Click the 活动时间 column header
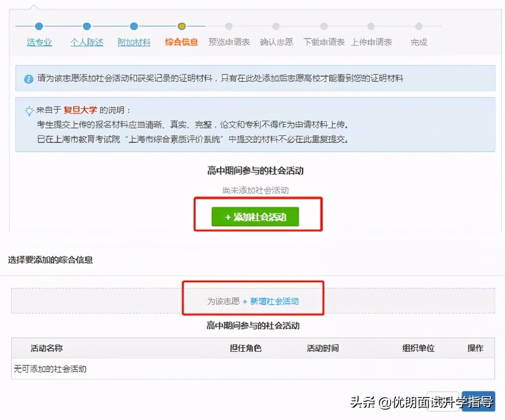 point(323,348)
